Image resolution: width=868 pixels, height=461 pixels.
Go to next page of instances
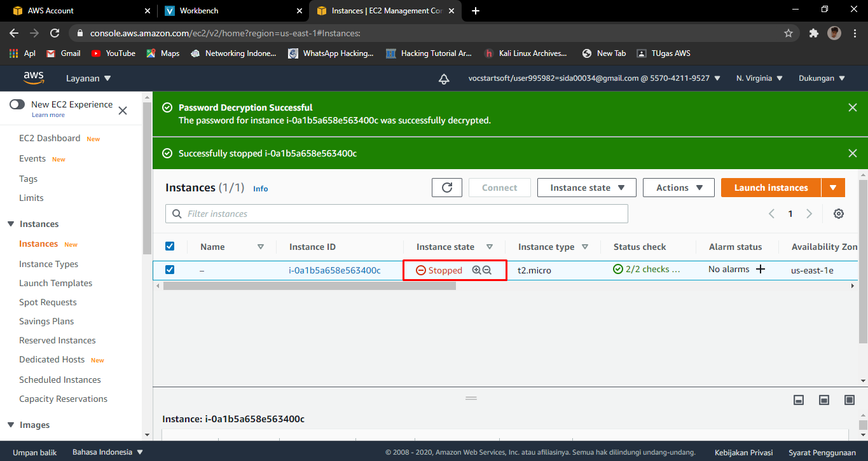pyautogui.click(x=809, y=214)
